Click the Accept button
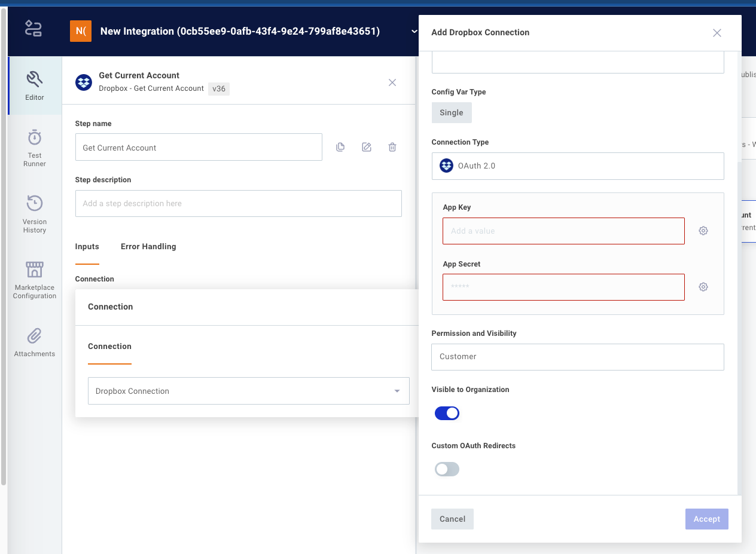The image size is (756, 554). click(706, 519)
